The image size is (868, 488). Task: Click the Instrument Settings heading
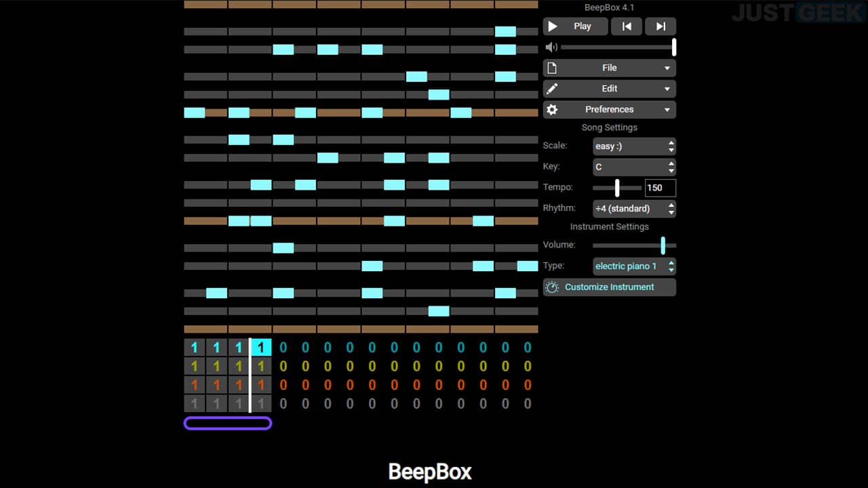point(610,227)
